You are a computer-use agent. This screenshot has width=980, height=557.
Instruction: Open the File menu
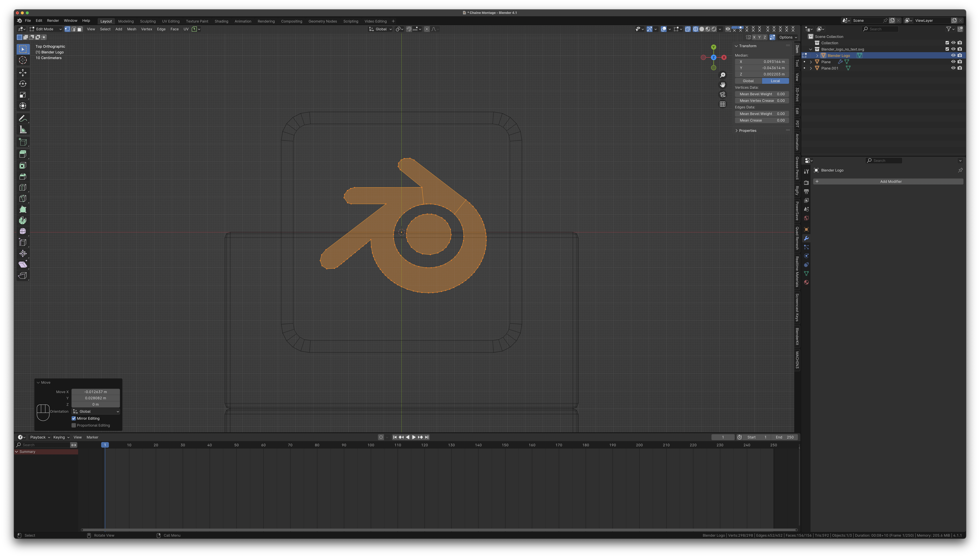pos(28,21)
